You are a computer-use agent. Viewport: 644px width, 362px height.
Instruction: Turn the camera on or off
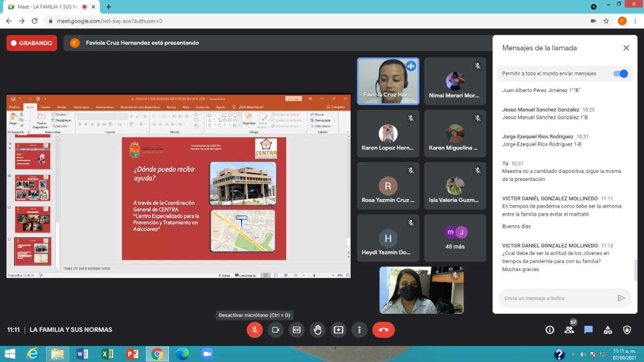tap(276, 330)
